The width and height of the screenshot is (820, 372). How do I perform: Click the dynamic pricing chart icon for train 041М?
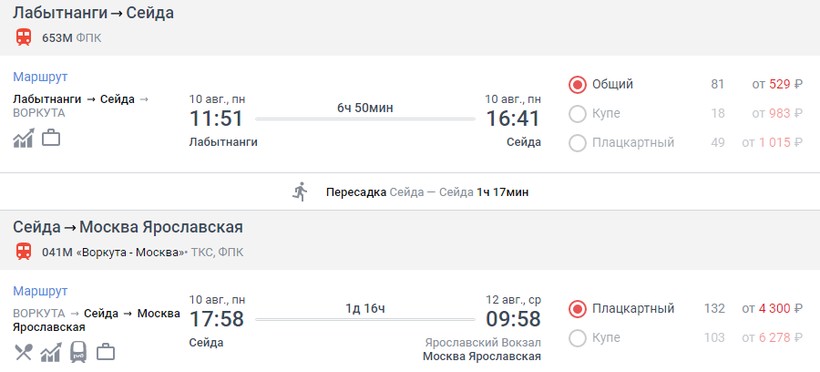click(51, 352)
